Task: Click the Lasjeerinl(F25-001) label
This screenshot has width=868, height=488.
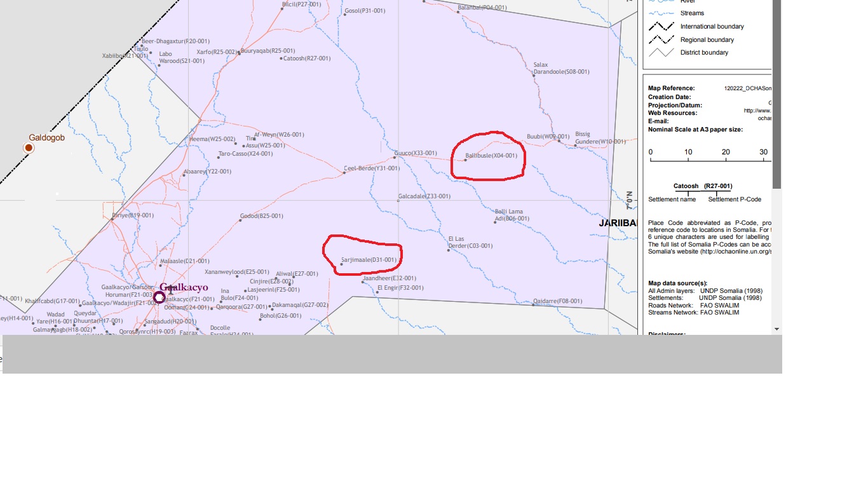Action: click(273, 290)
